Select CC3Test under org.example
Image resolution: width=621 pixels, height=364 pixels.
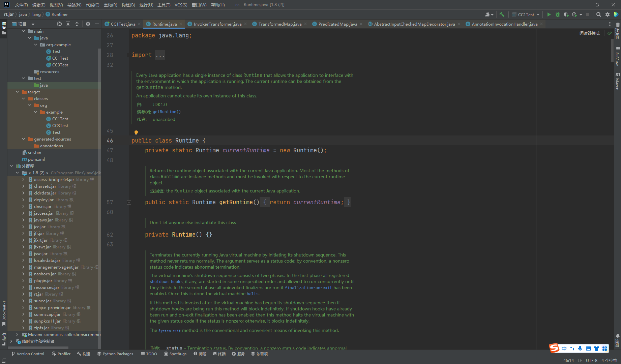pos(60,65)
